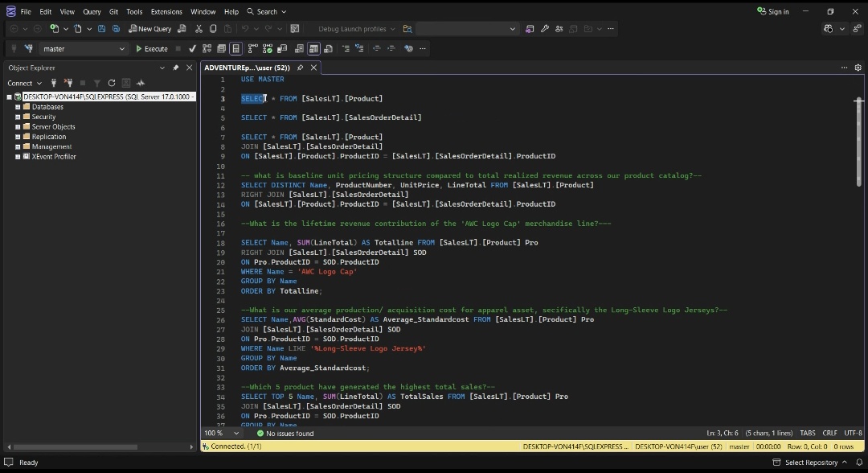Click the Disconnect icon in Object Explorer
868x473 pixels.
(x=68, y=83)
